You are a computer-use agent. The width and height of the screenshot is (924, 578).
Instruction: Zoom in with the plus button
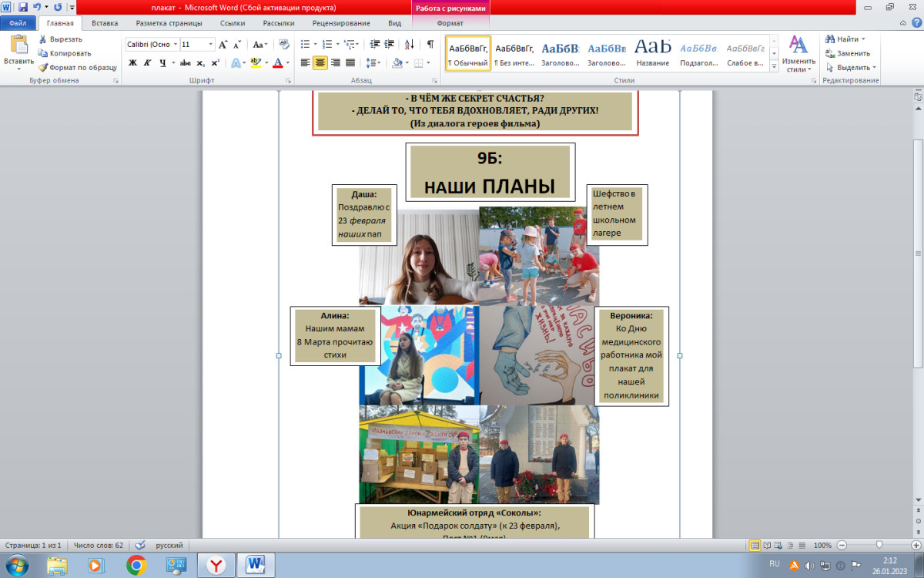point(917,545)
